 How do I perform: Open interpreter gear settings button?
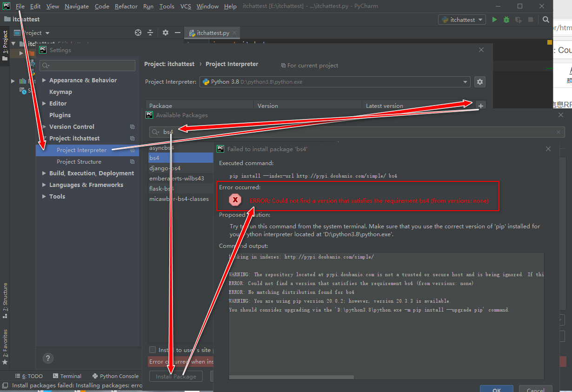tap(480, 82)
